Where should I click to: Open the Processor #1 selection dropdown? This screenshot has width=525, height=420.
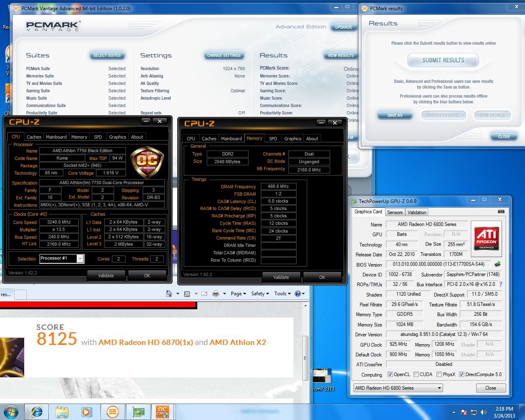(x=62, y=258)
